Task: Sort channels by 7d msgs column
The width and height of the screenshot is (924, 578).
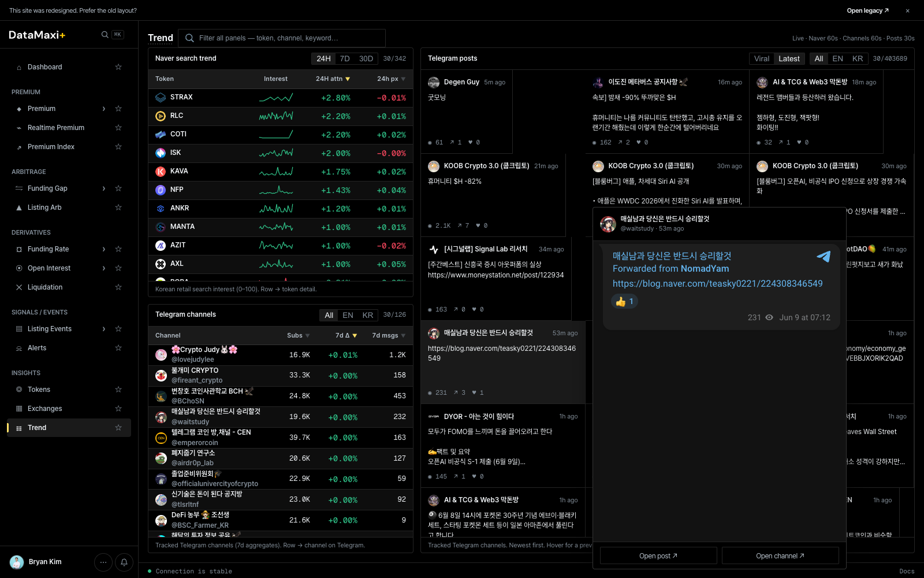Action: click(389, 336)
